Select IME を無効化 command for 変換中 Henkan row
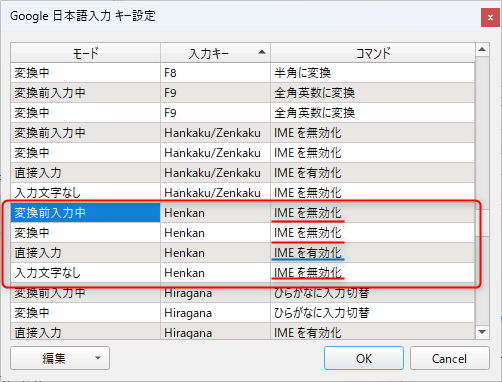The width and height of the screenshot is (502, 382). pos(373,233)
